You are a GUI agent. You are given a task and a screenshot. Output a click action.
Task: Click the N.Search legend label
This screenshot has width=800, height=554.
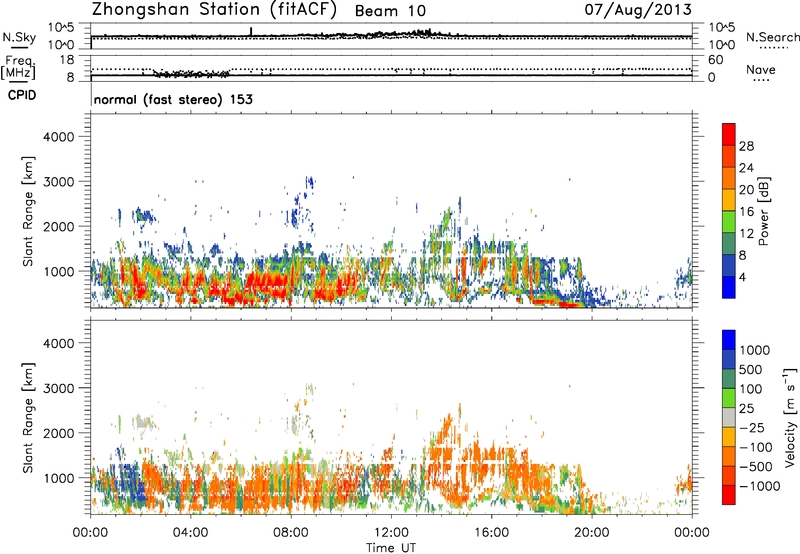pos(772,37)
